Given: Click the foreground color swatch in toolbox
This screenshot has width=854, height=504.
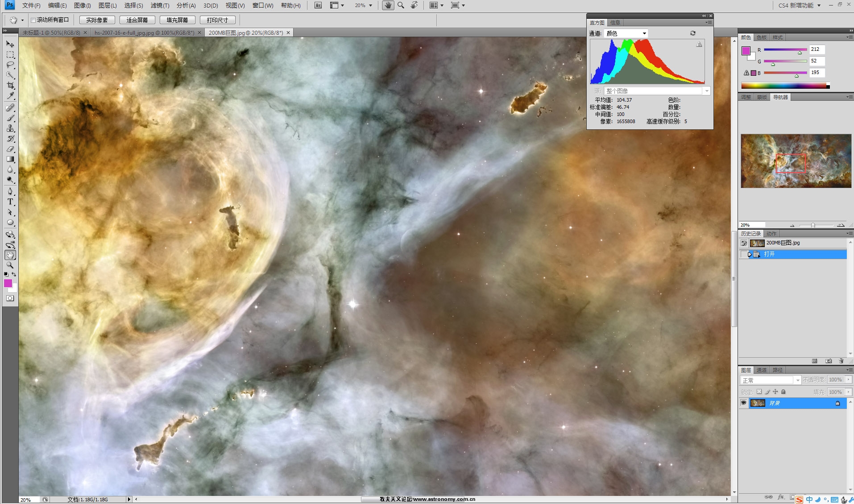Looking at the screenshot, I should coord(8,283).
